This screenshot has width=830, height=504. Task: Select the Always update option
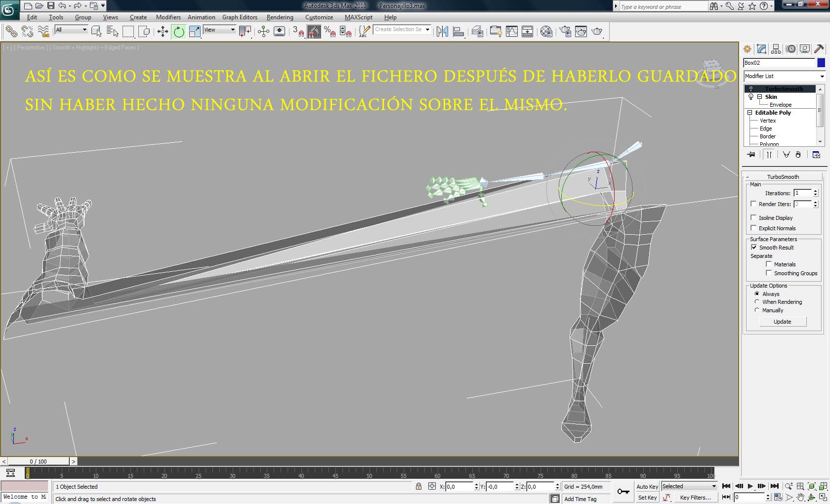757,294
